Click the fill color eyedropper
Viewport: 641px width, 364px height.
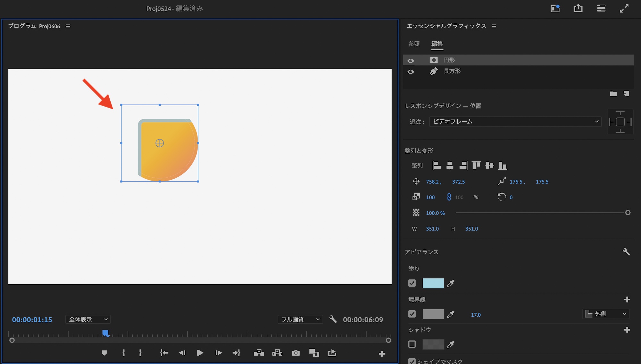tap(451, 283)
